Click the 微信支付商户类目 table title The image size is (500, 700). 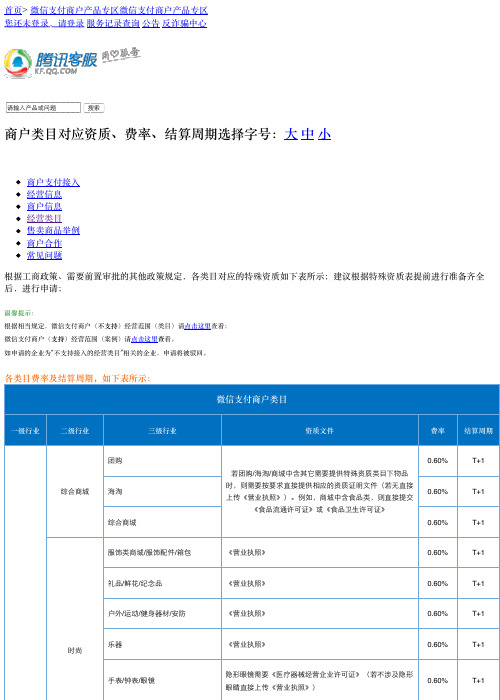(252, 399)
